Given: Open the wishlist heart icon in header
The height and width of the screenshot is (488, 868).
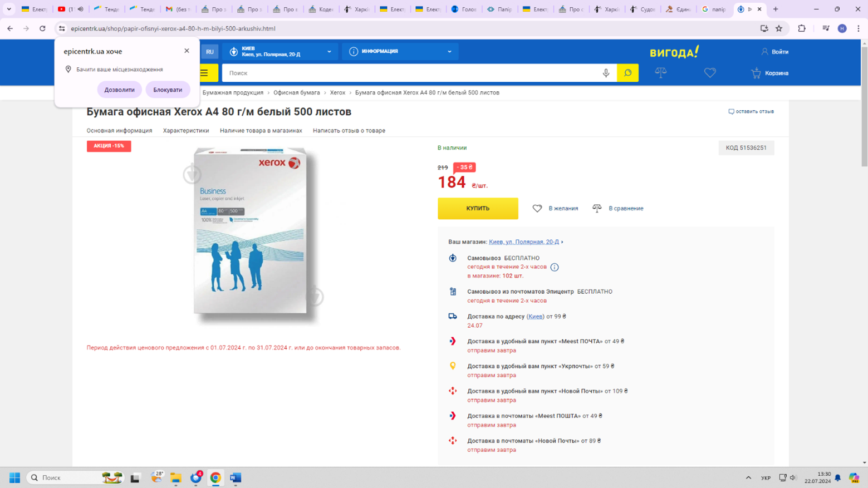Looking at the screenshot, I should tap(709, 73).
